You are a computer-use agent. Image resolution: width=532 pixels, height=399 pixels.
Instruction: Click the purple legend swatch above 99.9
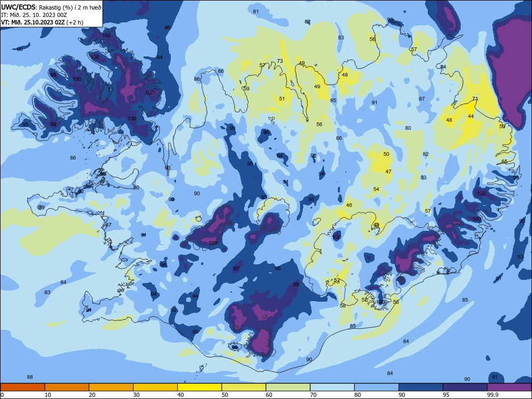click(x=510, y=387)
